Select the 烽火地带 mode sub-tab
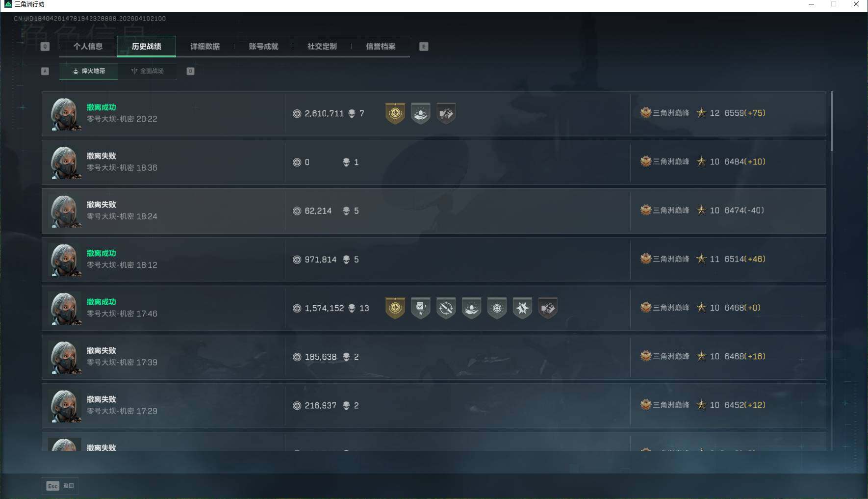Image resolution: width=868 pixels, height=499 pixels. click(x=89, y=71)
